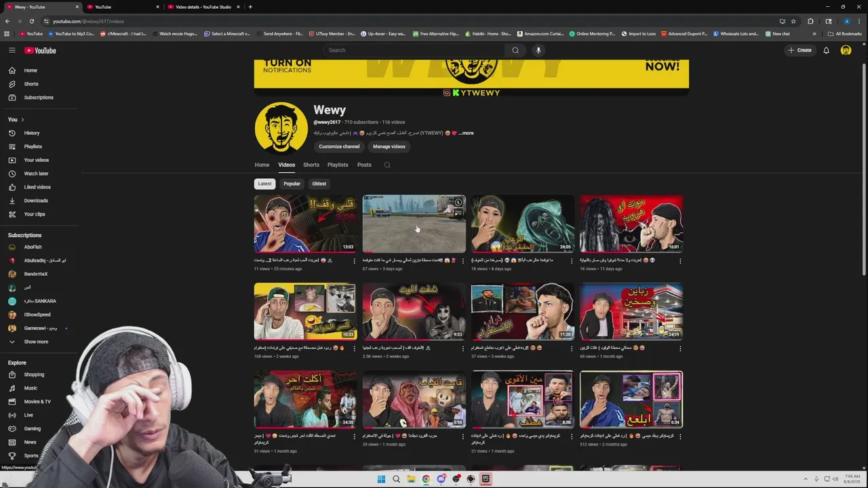Screen dimensions: 868x488
Task: Switch to channel Playlists tab
Action: click(x=338, y=165)
